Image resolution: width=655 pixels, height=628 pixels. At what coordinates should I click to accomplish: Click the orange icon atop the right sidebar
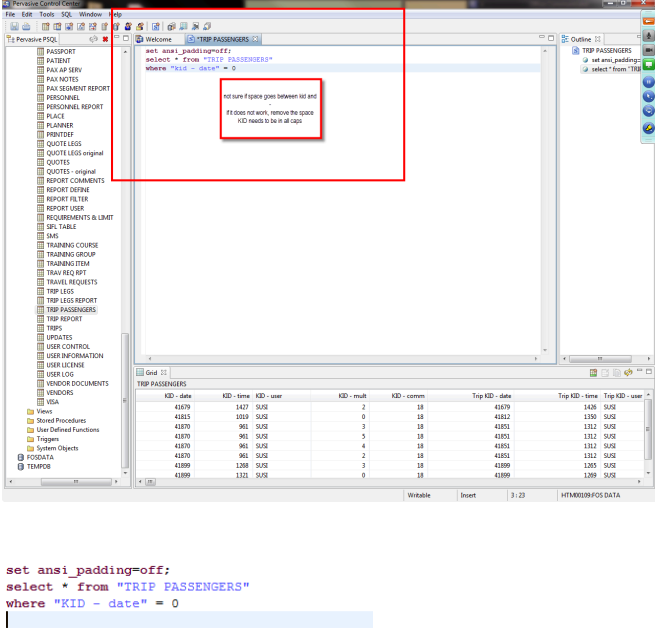click(648, 21)
